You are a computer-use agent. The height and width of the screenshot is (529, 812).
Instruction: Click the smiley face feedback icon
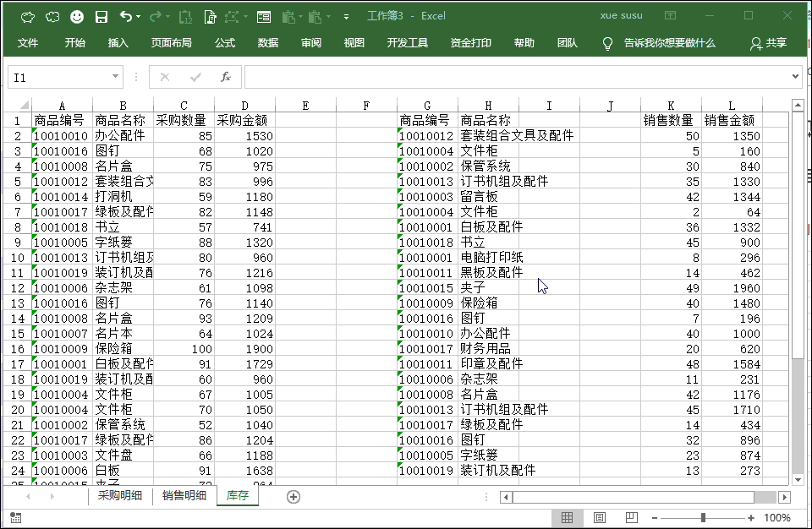tap(77, 17)
